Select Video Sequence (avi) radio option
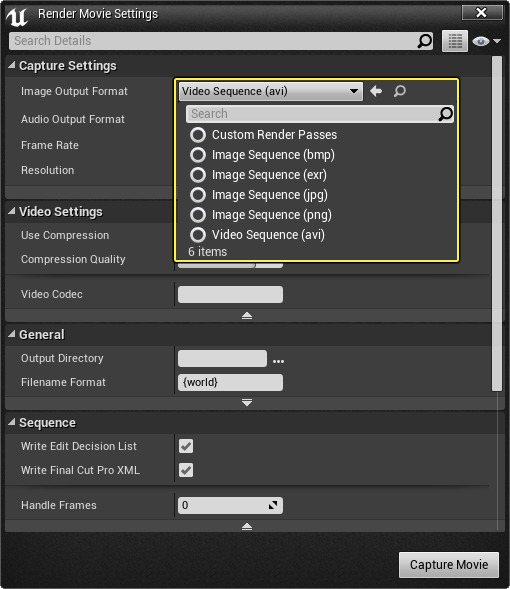 (x=198, y=235)
